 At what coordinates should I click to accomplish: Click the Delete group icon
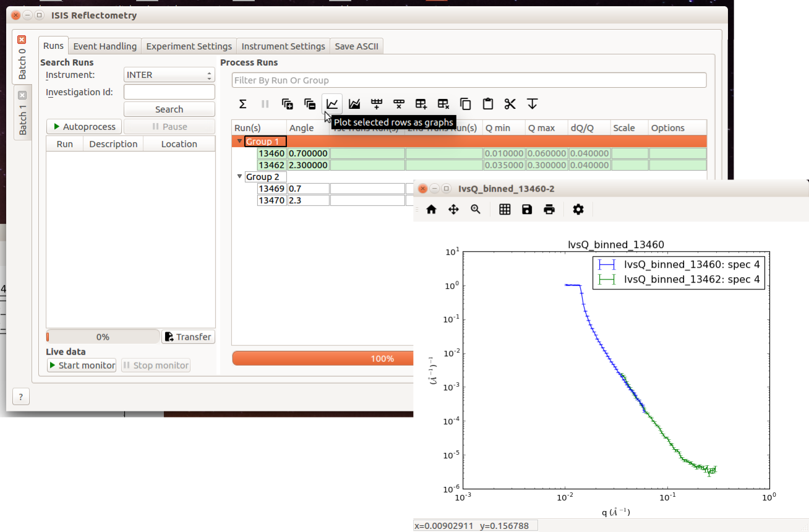[443, 104]
